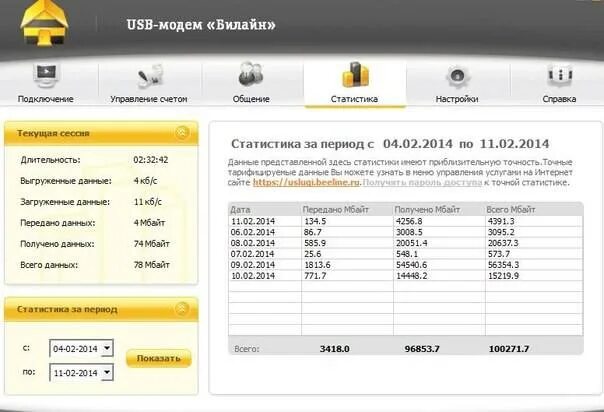Viewport: 604px width, 412px height.
Task: Click the 771.7 transmitted value
Action: [x=315, y=276]
